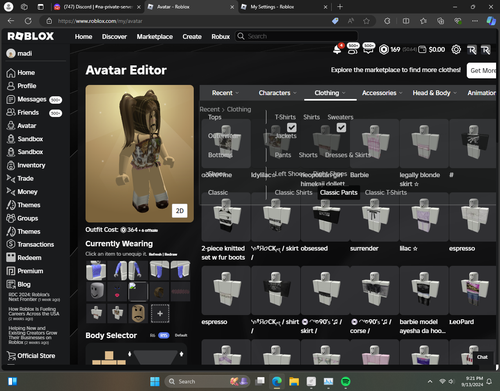Click the Refresh link under Currently Wearing
This screenshot has width=500, height=391.
(154, 254)
